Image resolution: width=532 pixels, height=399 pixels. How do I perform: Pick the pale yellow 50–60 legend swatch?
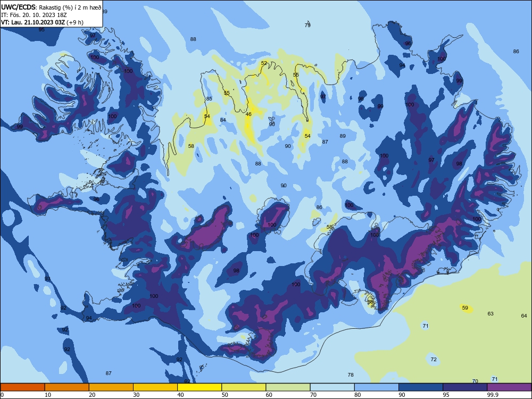[x=244, y=387]
